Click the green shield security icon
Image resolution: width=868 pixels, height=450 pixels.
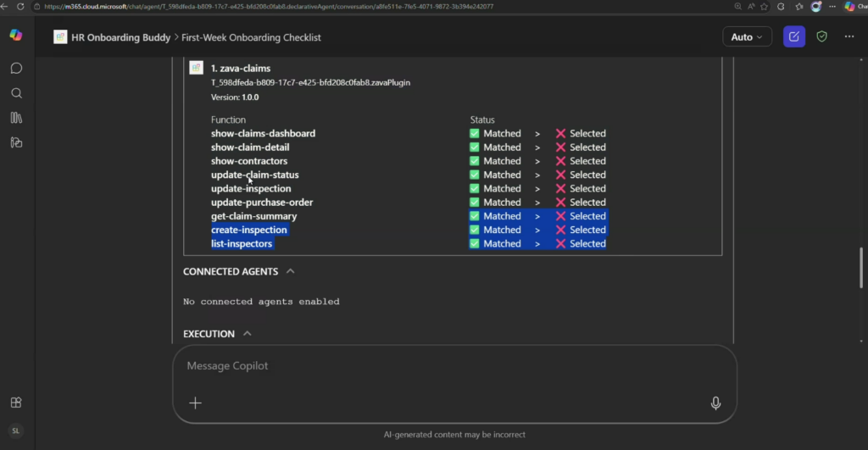[821, 36]
